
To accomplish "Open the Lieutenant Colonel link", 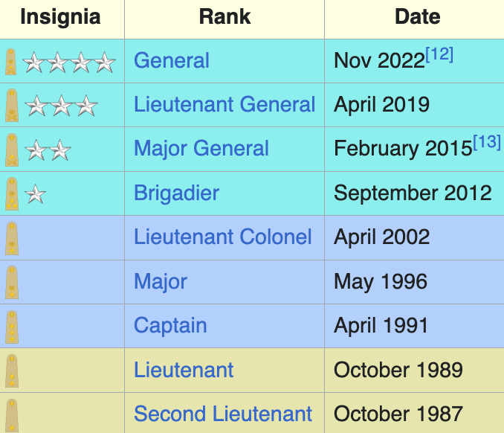I will 223,237.
